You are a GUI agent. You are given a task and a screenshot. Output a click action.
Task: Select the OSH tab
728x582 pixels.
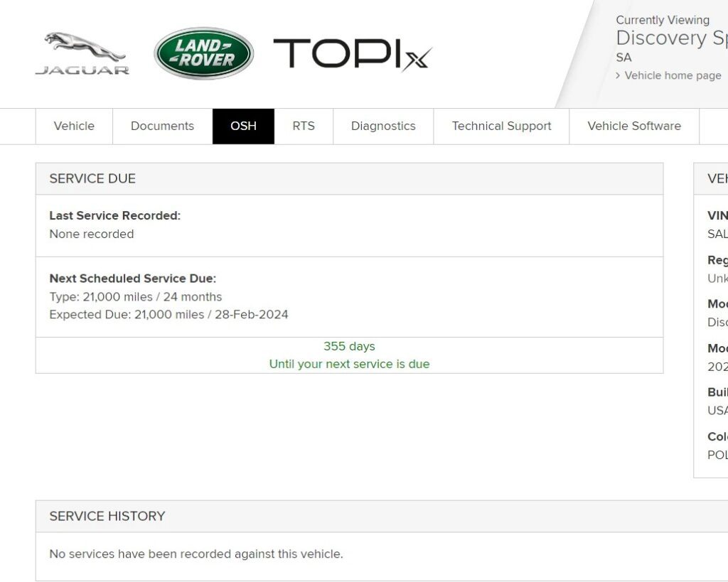coord(243,126)
